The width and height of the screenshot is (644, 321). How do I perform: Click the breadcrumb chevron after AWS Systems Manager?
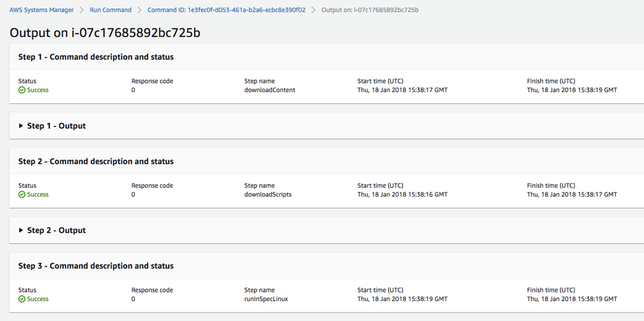82,10
